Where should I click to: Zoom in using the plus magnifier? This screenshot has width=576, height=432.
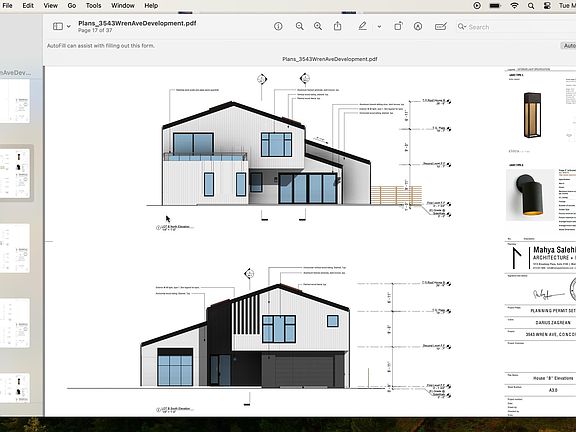(x=318, y=26)
